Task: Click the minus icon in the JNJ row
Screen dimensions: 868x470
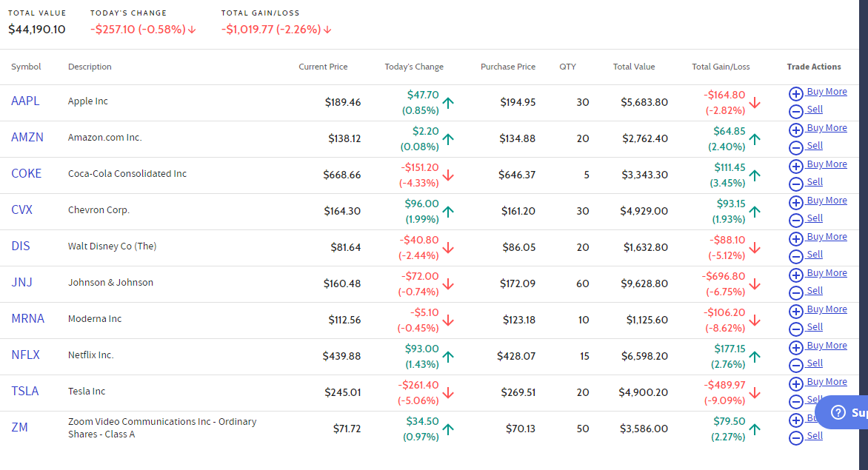Action: (x=795, y=293)
